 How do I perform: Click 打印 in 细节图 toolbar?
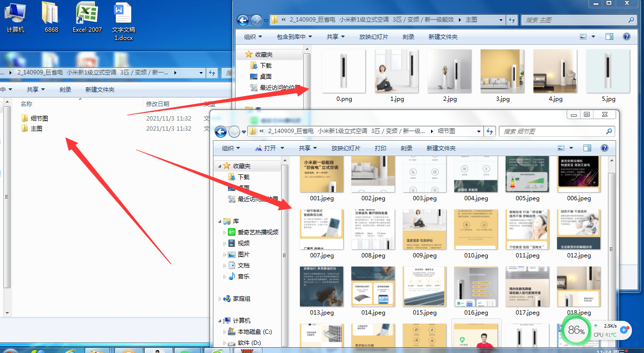(x=380, y=148)
